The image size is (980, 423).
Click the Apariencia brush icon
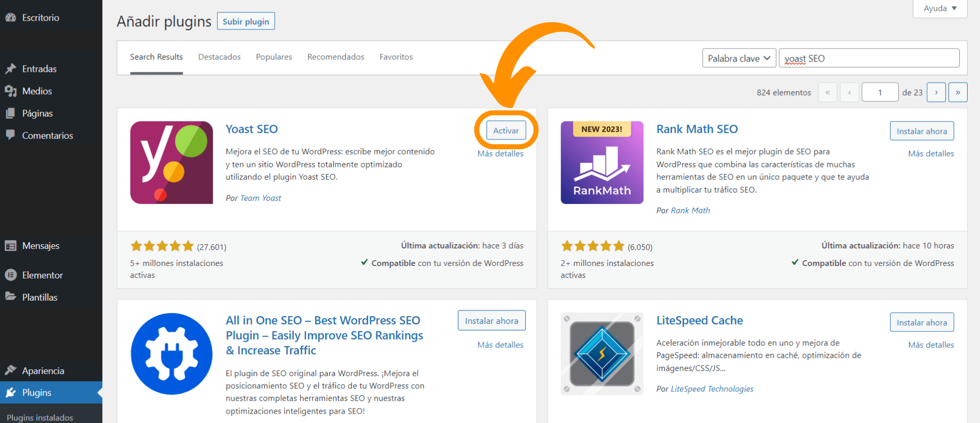click(x=11, y=370)
